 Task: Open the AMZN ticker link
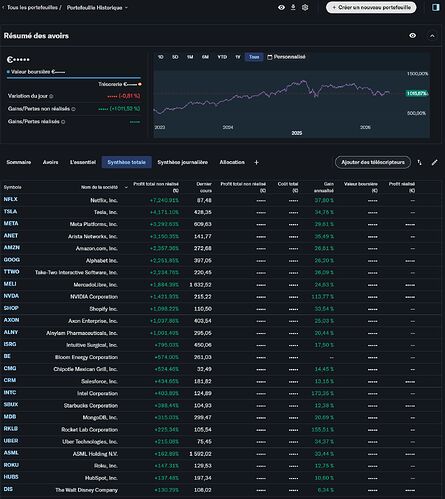tap(12, 248)
